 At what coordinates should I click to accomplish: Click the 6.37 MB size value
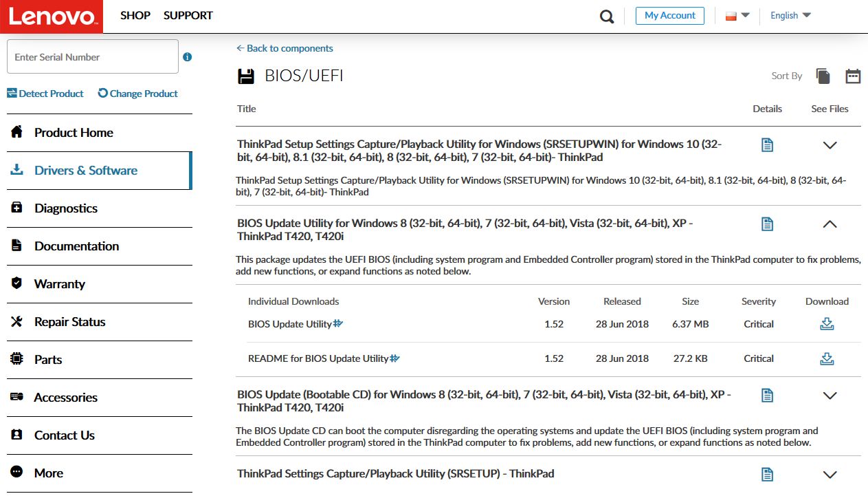691,324
